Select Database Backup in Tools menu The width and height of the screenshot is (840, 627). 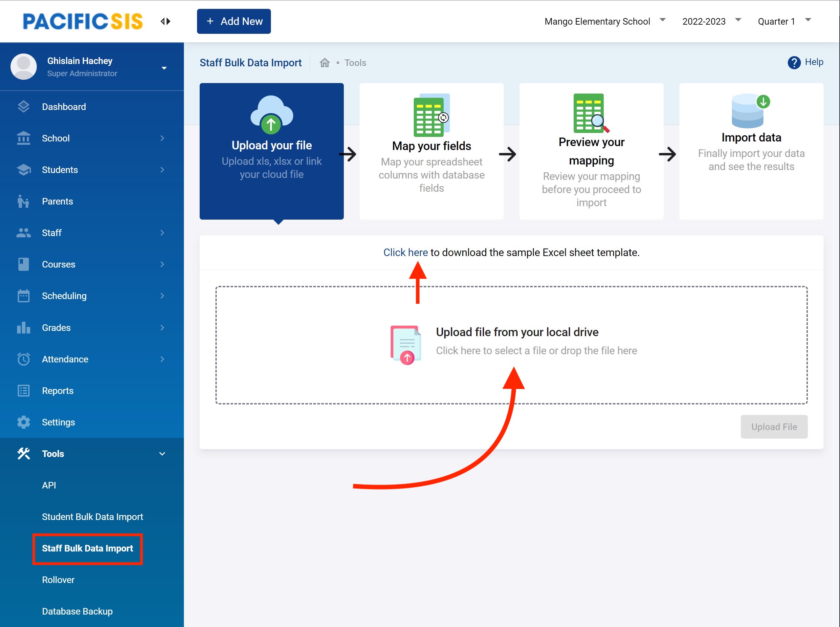[x=77, y=611]
